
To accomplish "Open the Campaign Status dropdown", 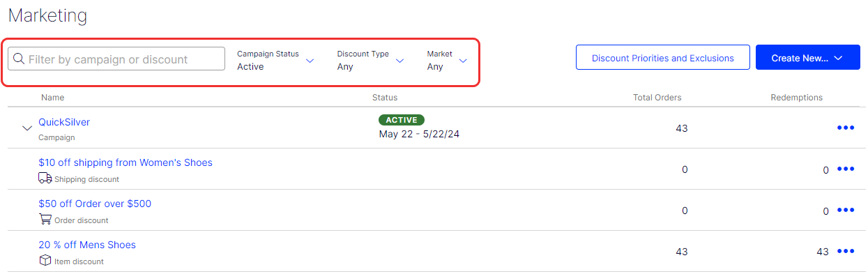I will click(276, 61).
